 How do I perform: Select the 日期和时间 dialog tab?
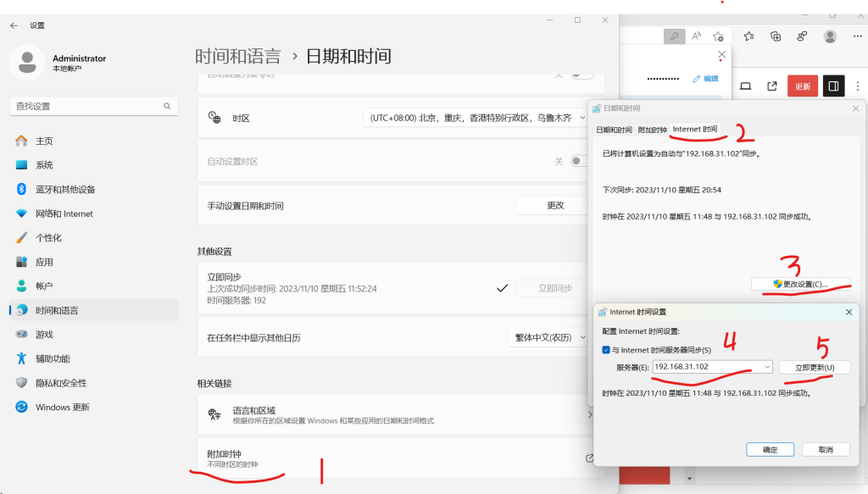614,130
